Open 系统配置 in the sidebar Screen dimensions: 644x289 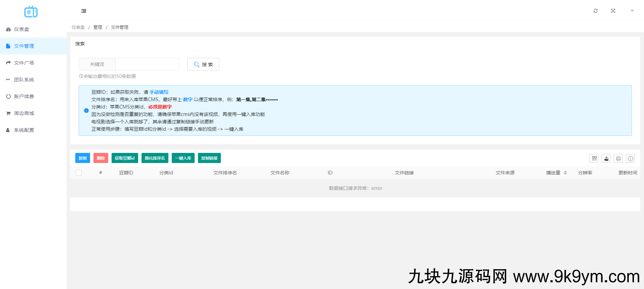click(33, 130)
